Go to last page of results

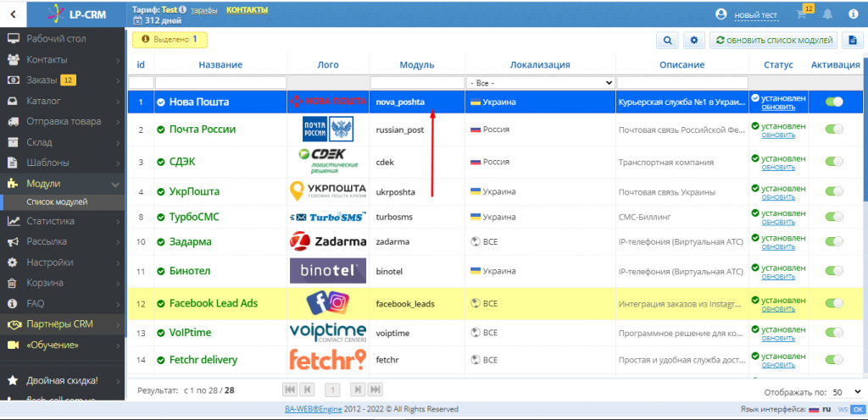pos(375,390)
